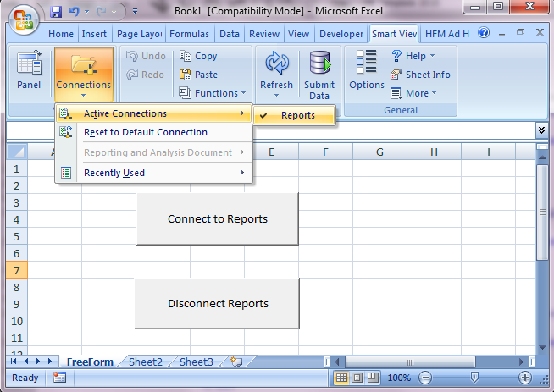Switch to Normal view
Image resolution: width=554 pixels, height=392 pixels.
341,378
